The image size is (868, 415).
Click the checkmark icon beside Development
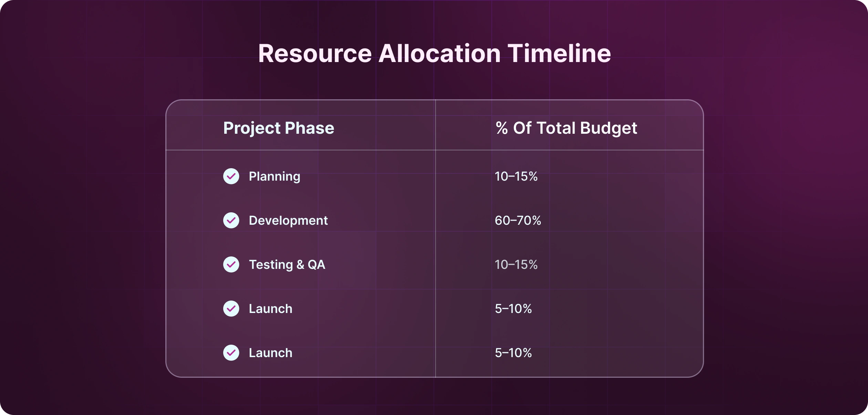point(231,220)
